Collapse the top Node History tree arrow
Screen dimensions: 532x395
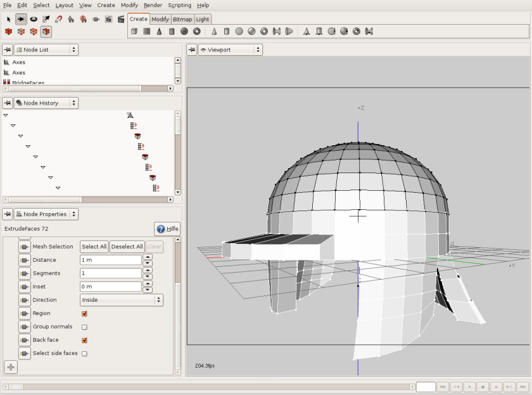(6, 115)
